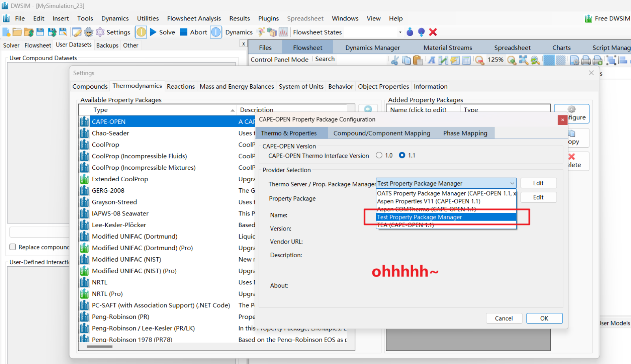
Task: Choose TEA (CAPE-OPEN 1.1) from list
Action: 446,225
